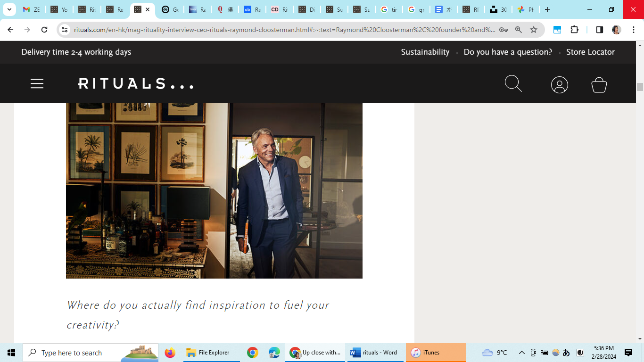Reload the current page
644x362 pixels.
(x=44, y=30)
